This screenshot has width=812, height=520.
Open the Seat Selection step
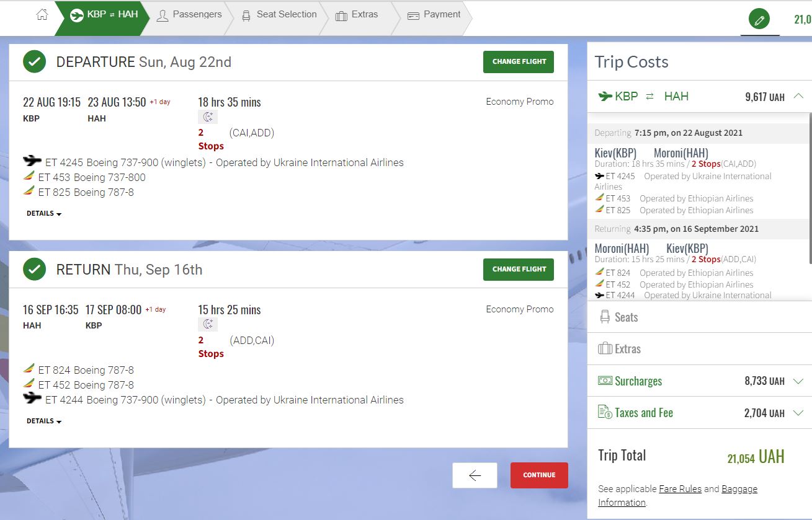(279, 15)
